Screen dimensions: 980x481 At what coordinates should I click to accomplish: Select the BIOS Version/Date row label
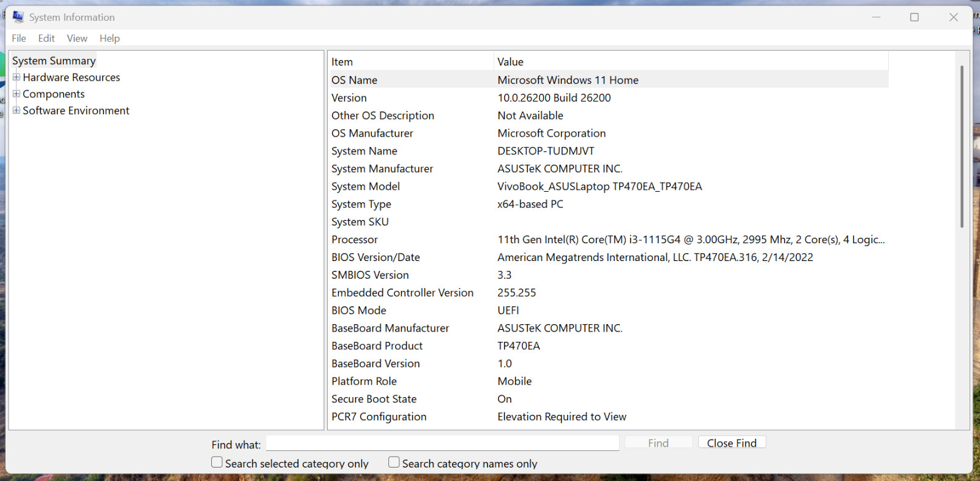(x=375, y=257)
